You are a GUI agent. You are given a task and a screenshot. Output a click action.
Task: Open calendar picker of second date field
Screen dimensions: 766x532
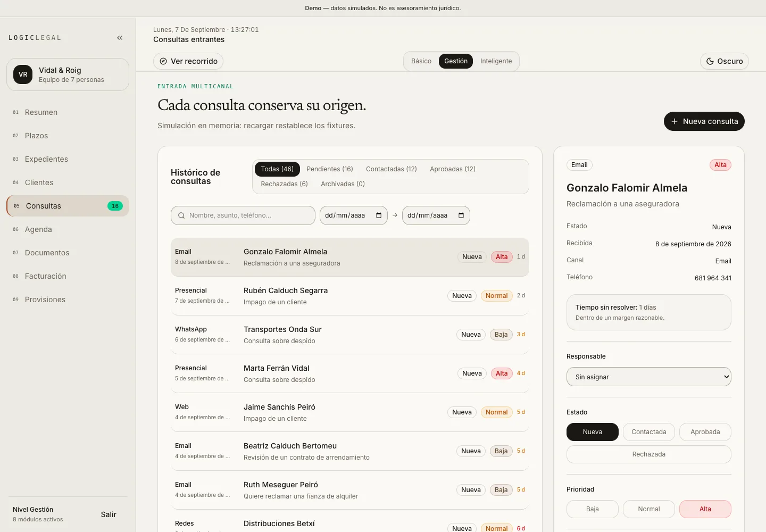point(461,215)
